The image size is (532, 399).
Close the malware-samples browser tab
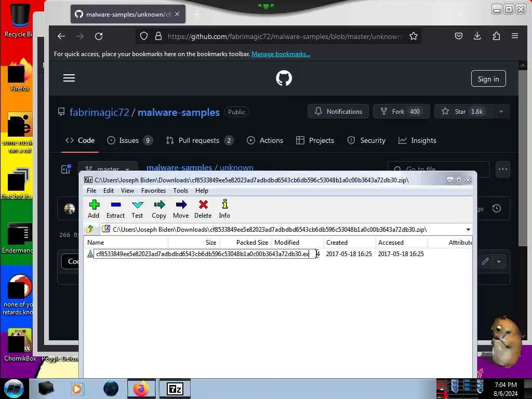tap(177, 14)
